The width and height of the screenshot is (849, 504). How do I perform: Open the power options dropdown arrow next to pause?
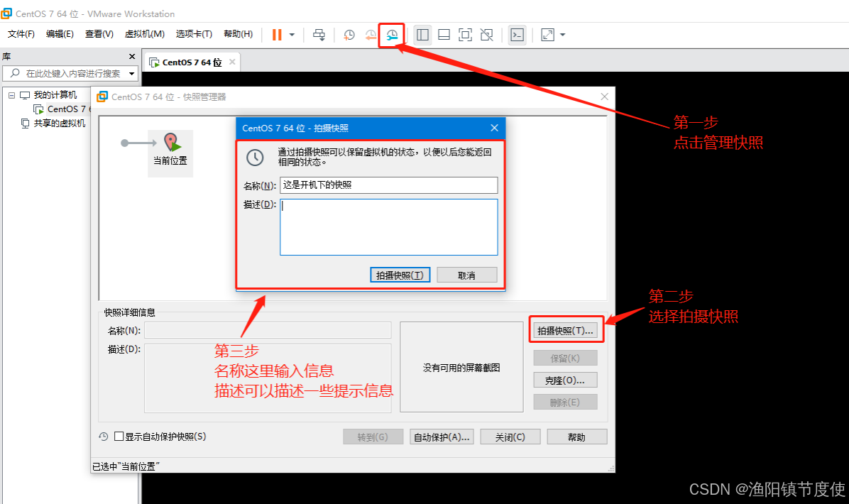coord(292,35)
